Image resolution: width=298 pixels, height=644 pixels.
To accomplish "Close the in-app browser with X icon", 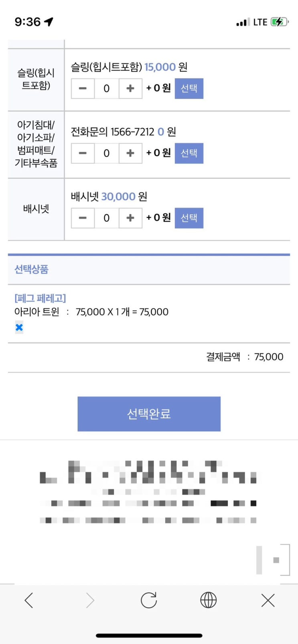I will (x=268, y=600).
